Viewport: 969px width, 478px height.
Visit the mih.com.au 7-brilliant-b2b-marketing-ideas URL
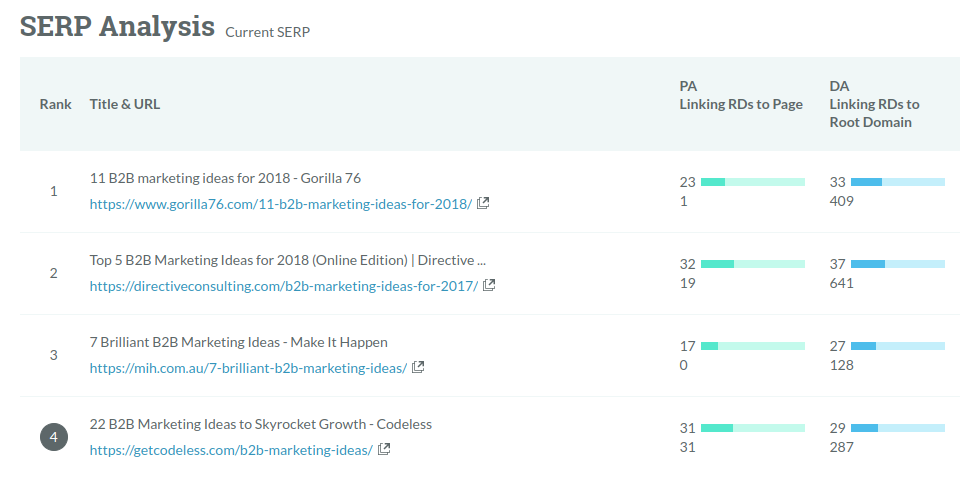pyautogui.click(x=248, y=368)
